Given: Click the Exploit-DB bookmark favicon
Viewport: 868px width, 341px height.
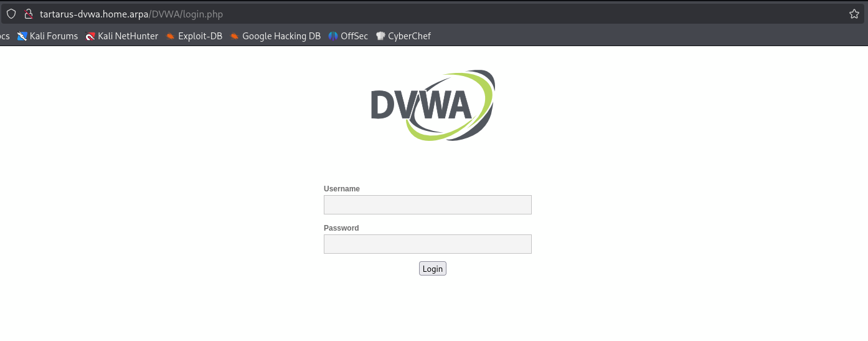Looking at the screenshot, I should 171,36.
